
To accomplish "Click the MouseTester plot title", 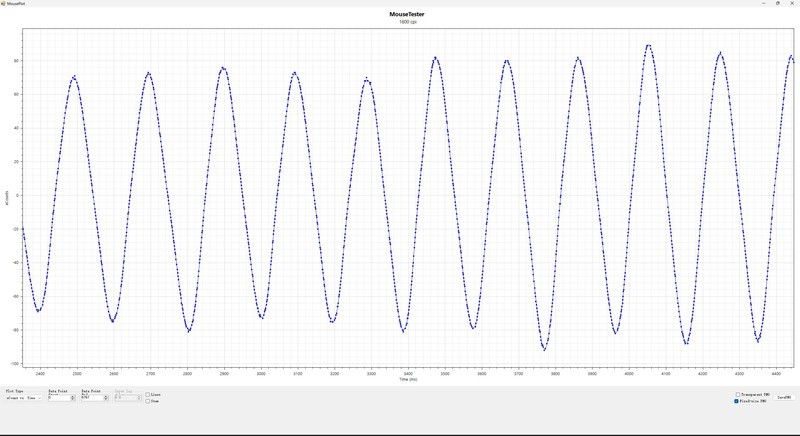I will click(x=407, y=14).
